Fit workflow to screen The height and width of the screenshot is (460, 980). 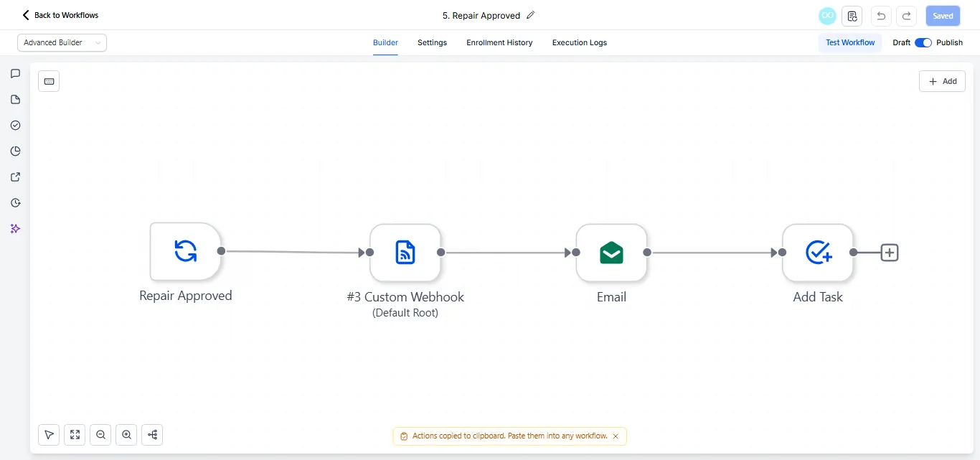click(75, 434)
